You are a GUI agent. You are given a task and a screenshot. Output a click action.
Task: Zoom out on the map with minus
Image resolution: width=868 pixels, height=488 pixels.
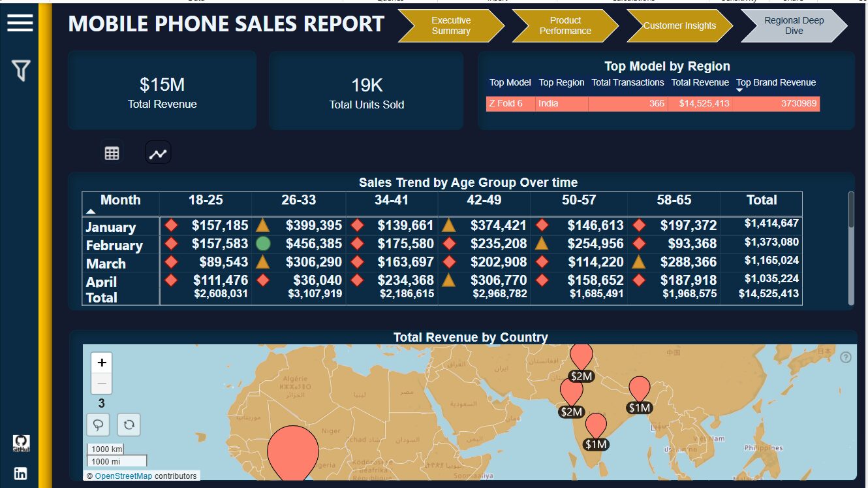[x=102, y=383]
